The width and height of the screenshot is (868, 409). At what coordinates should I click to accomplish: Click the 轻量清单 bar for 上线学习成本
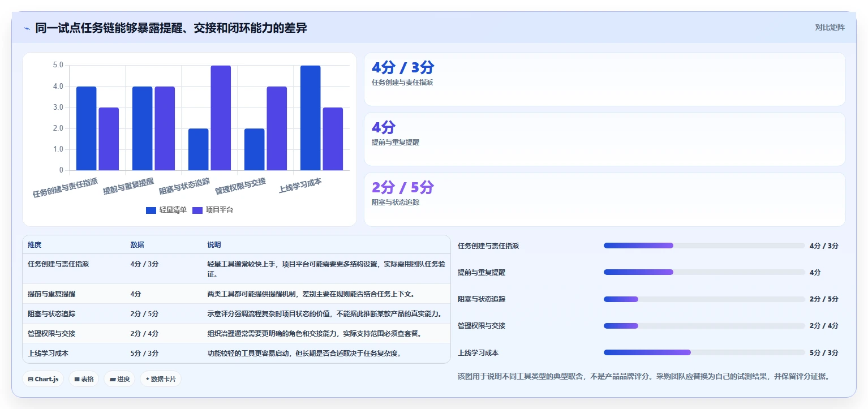[x=310, y=118]
